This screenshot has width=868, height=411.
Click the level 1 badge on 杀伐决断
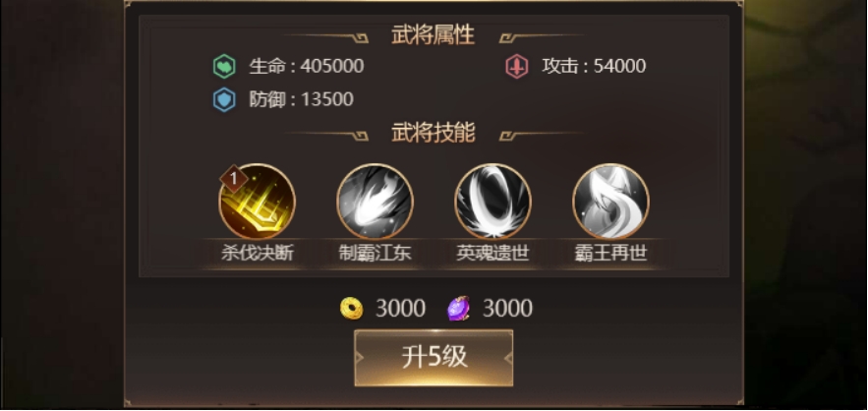[234, 178]
